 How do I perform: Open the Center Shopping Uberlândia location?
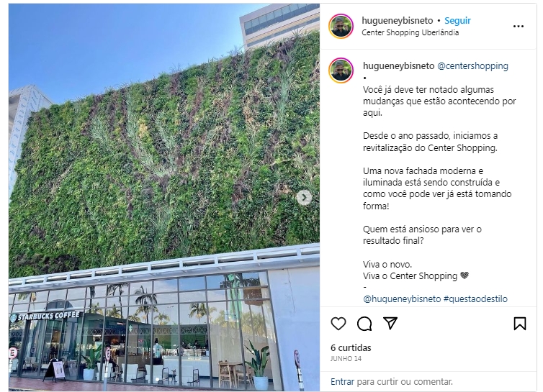point(410,32)
